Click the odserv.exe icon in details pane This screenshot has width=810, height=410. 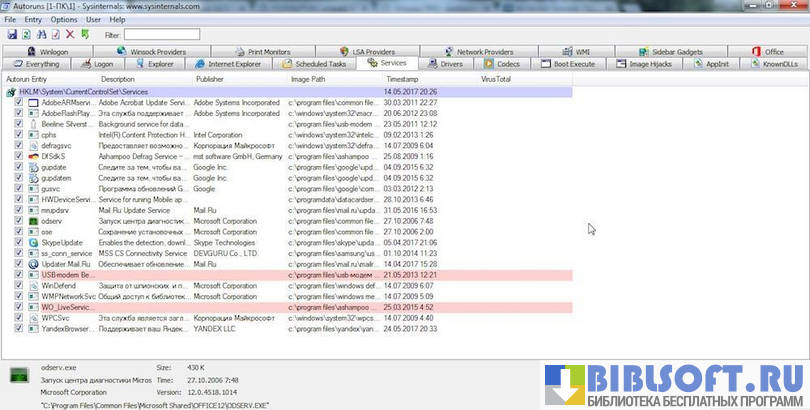(x=20, y=375)
